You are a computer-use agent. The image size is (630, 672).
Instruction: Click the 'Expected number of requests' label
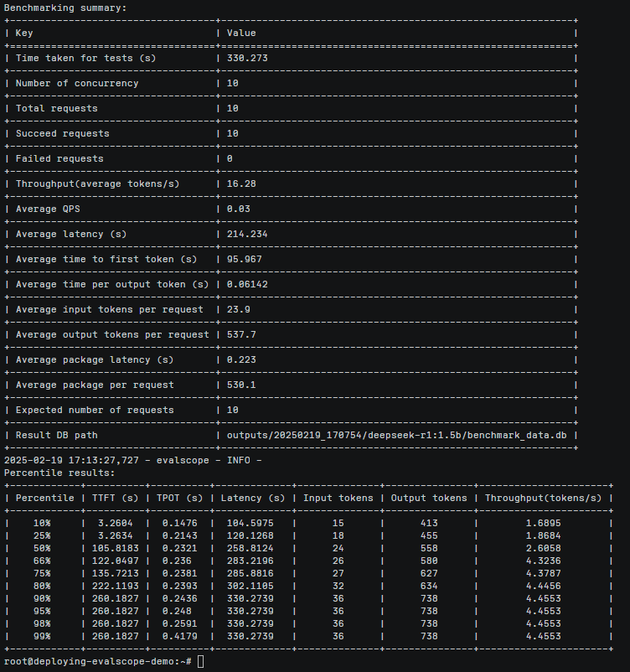(x=94, y=410)
